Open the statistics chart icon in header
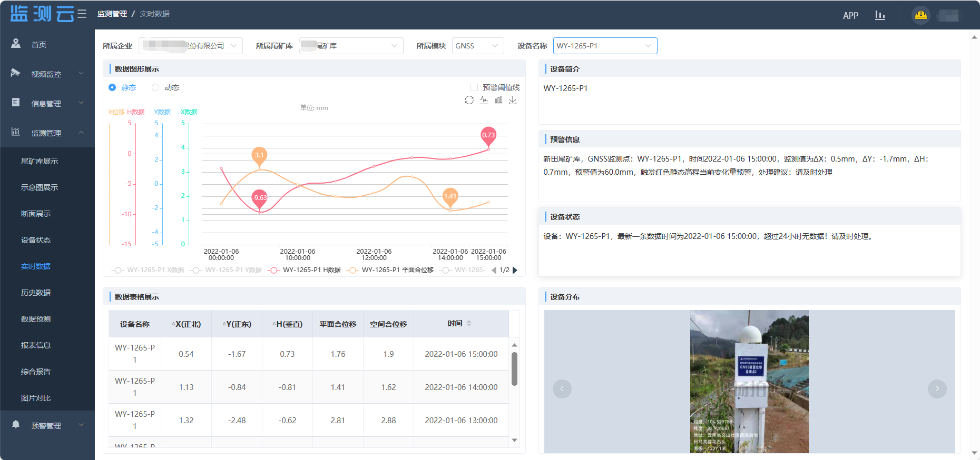980x460 pixels. pyautogui.click(x=880, y=15)
